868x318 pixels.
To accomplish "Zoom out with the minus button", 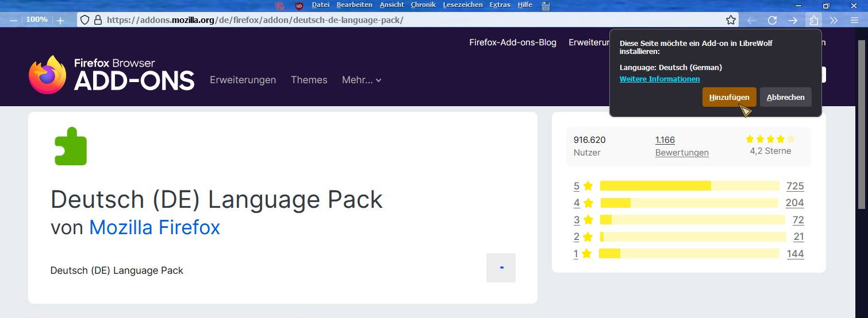I will [x=13, y=20].
